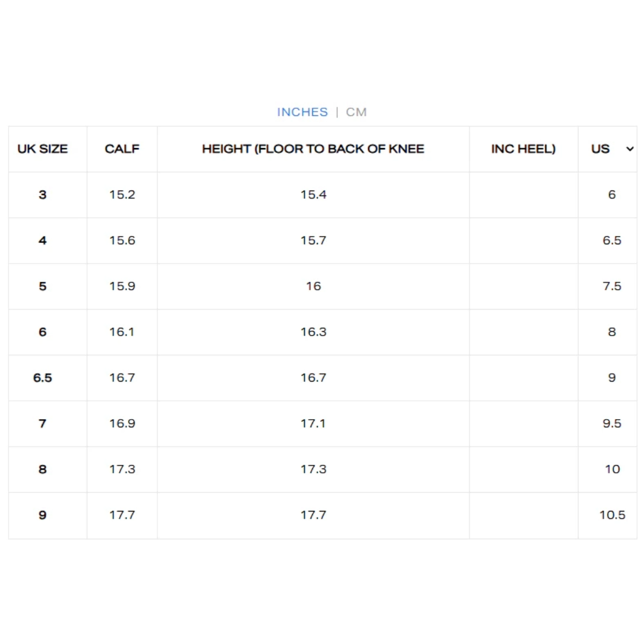The height and width of the screenshot is (644, 644).
Task: Select the UK size 6.5 row
Action: pos(323,378)
